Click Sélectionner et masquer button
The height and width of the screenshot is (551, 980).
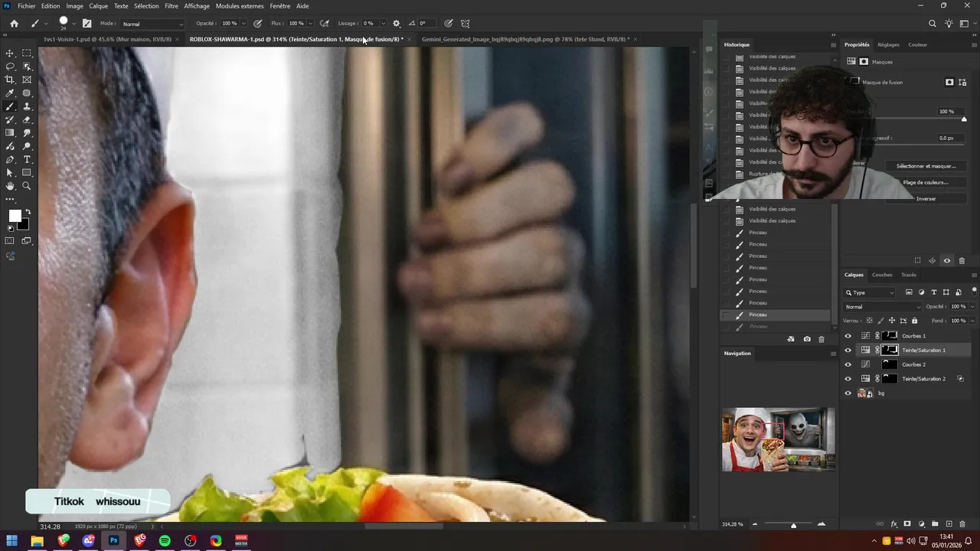pos(926,166)
